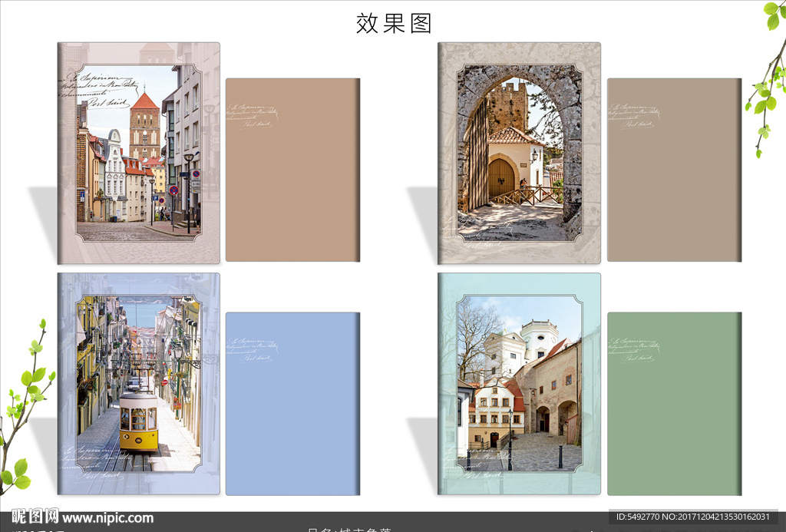Click the wooden arched door in archway photo
The width and height of the screenshot is (786, 532).
click(500, 178)
